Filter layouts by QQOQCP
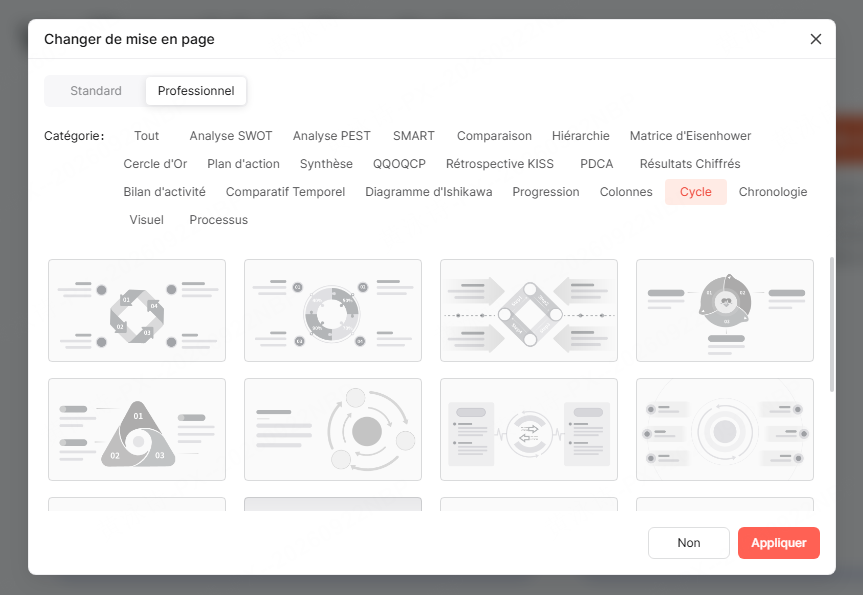This screenshot has height=595, width=863. 399,164
